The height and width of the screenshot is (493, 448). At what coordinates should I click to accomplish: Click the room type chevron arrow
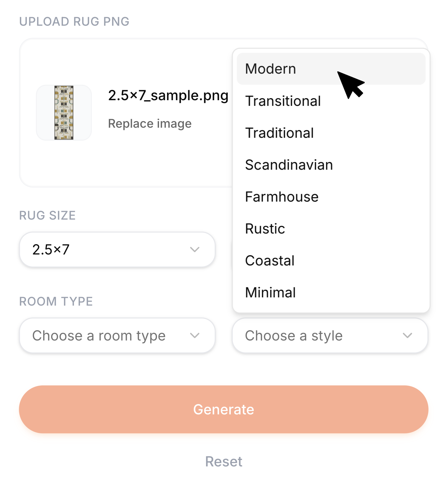click(195, 336)
